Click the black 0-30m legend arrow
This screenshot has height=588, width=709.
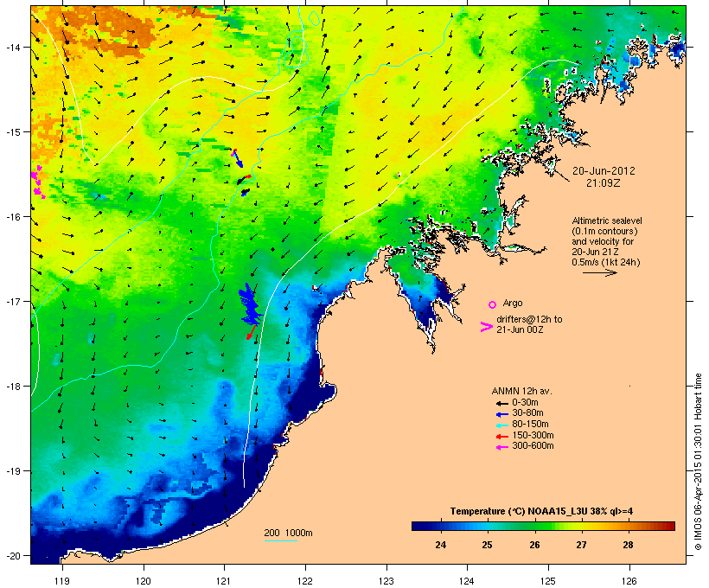point(501,403)
